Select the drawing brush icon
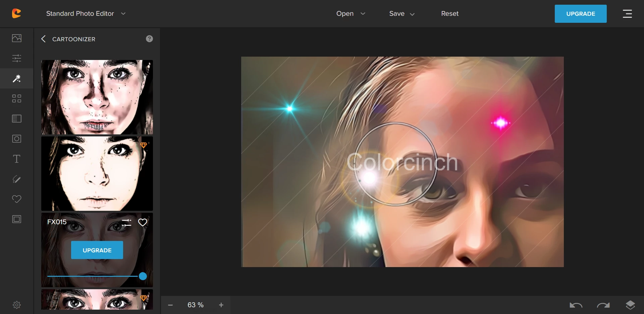 (x=16, y=179)
